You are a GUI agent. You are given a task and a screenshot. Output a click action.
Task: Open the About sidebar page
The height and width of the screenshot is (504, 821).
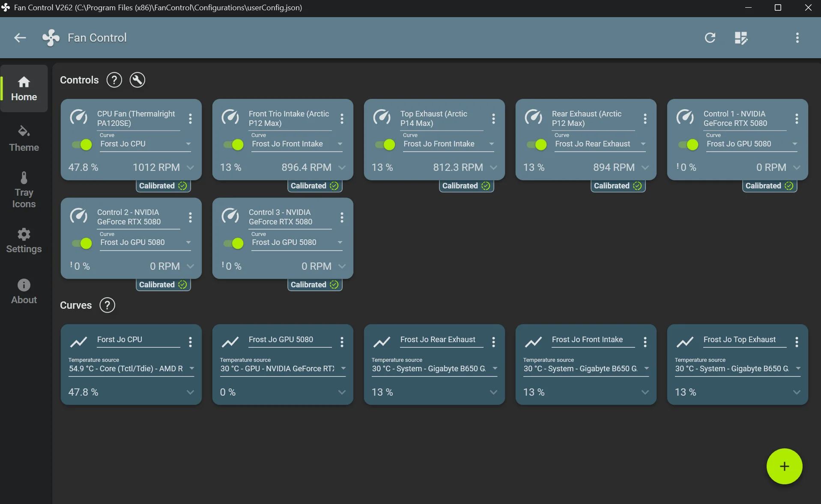pyautogui.click(x=24, y=292)
